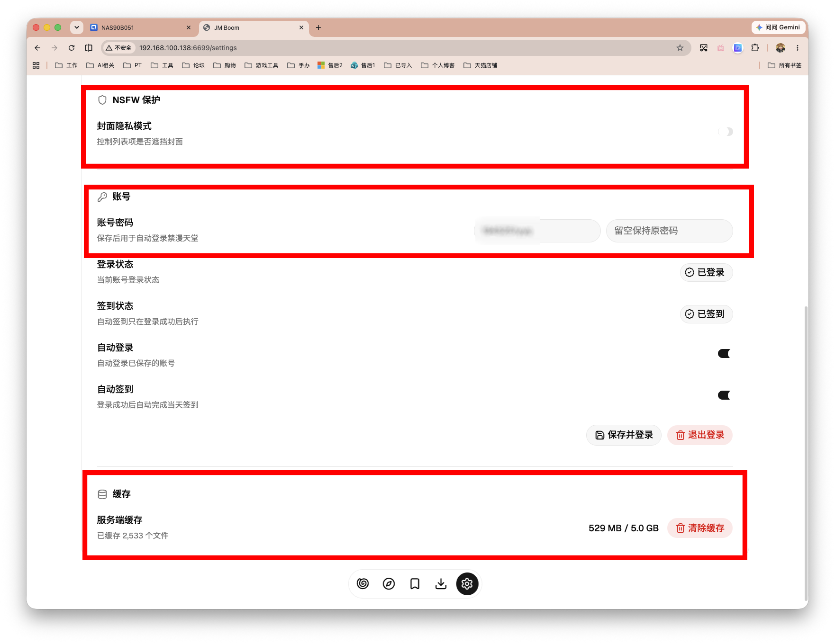Open the downloads icon in bottom navigation

441,584
